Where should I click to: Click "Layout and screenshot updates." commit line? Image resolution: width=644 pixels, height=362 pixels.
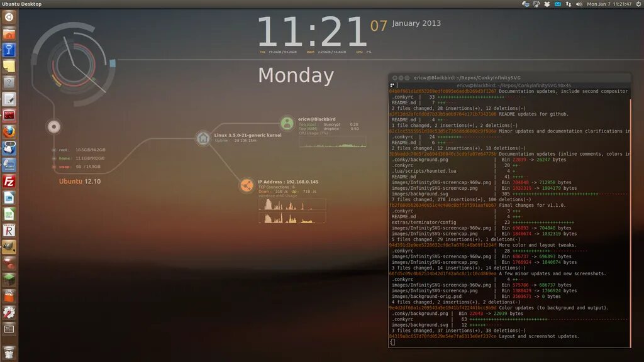point(539,336)
